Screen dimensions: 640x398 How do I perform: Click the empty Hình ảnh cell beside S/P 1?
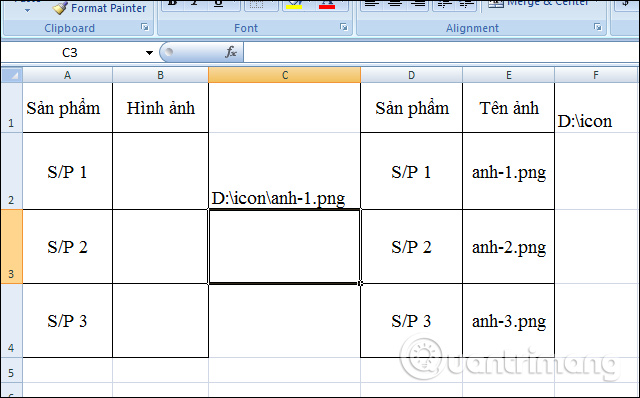pyautogui.click(x=160, y=171)
